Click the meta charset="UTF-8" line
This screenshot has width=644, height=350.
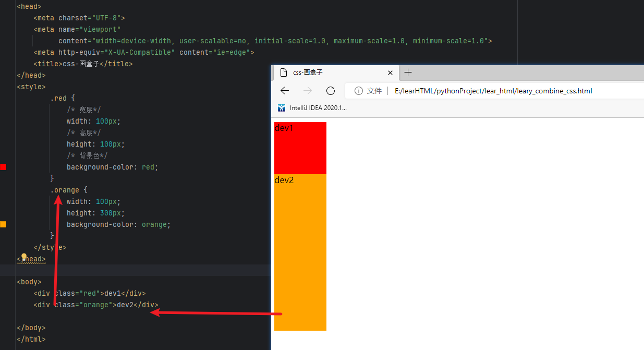79,18
